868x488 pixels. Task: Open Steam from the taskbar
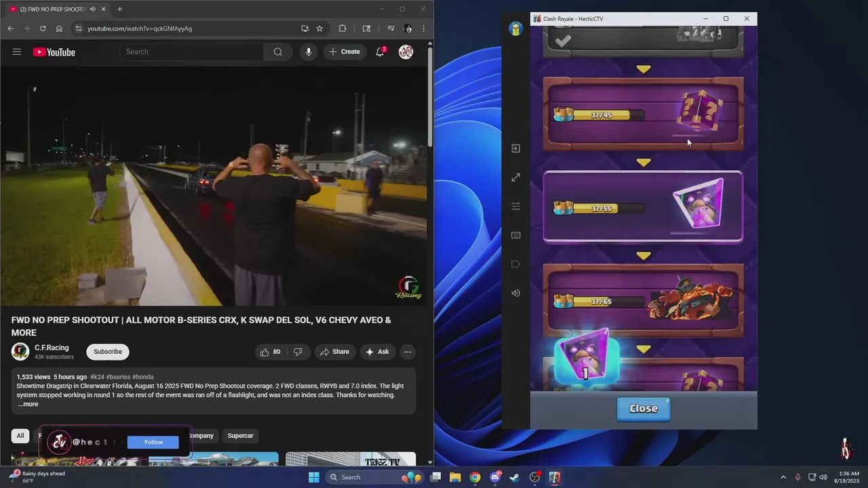(x=515, y=477)
